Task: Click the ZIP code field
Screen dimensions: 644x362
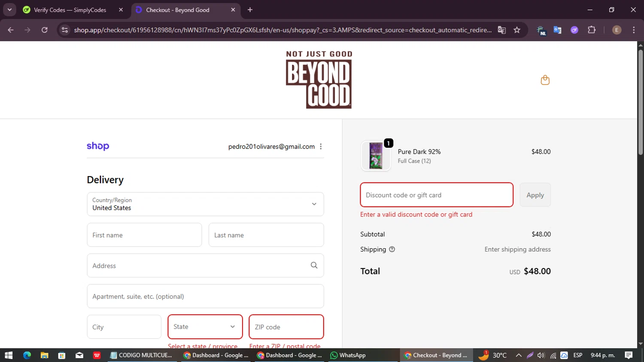Action: tap(286, 327)
